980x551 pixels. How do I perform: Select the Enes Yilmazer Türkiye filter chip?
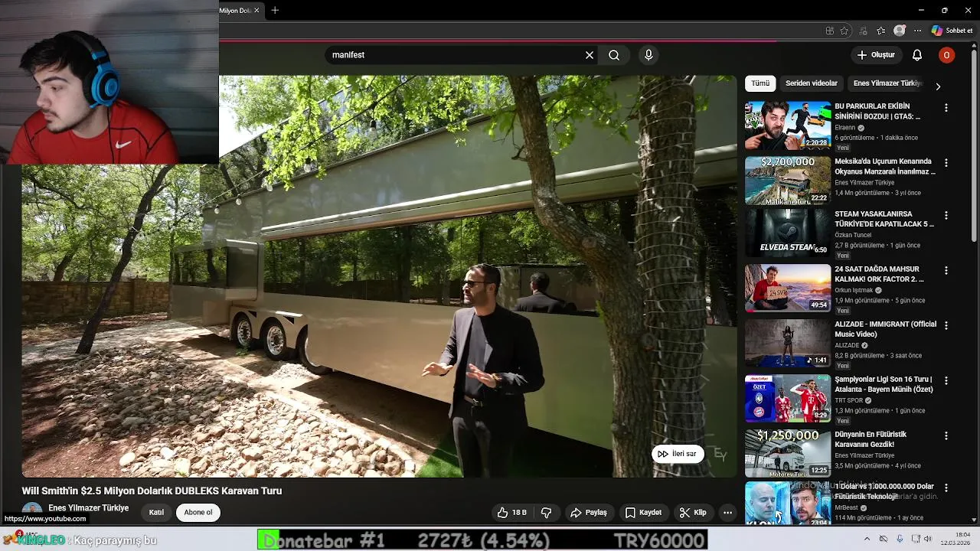point(887,83)
